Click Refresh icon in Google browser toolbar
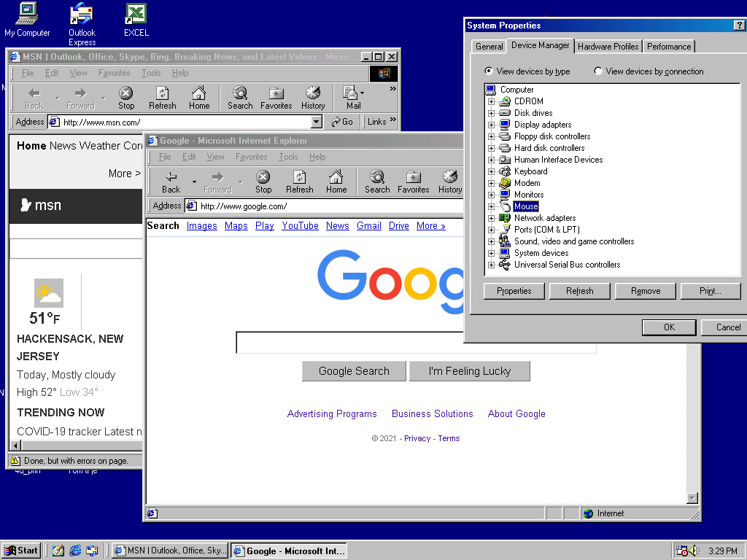This screenshot has width=747, height=560. (299, 177)
